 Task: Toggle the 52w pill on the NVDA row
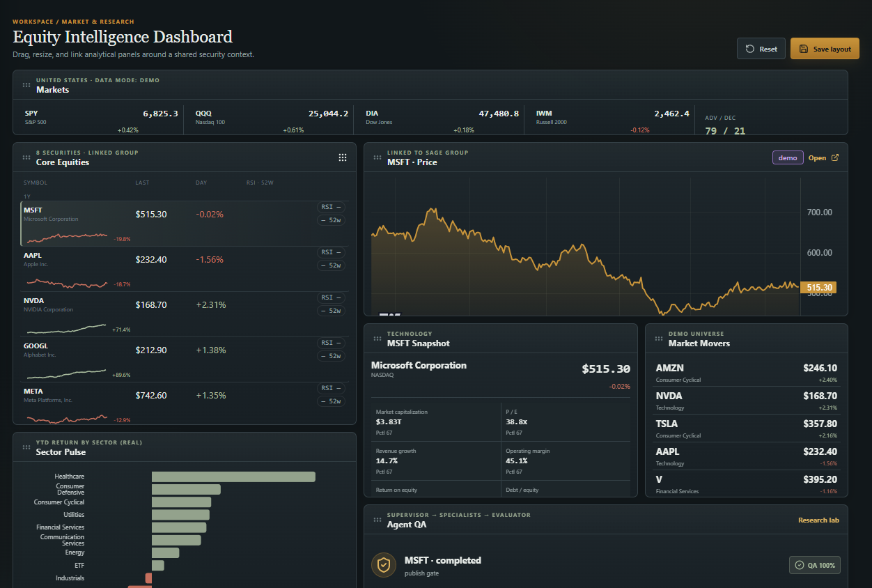coord(331,311)
